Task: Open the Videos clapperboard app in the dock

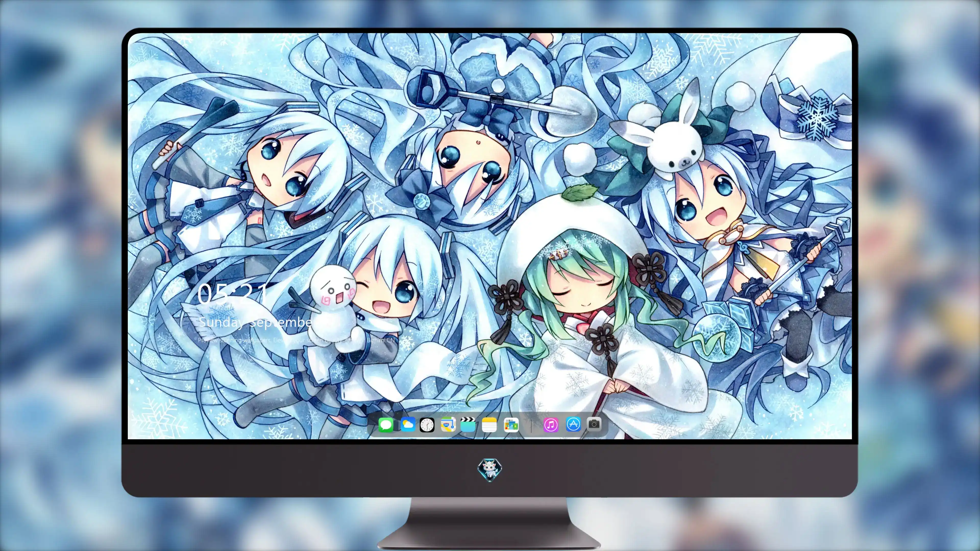Action: click(x=468, y=424)
